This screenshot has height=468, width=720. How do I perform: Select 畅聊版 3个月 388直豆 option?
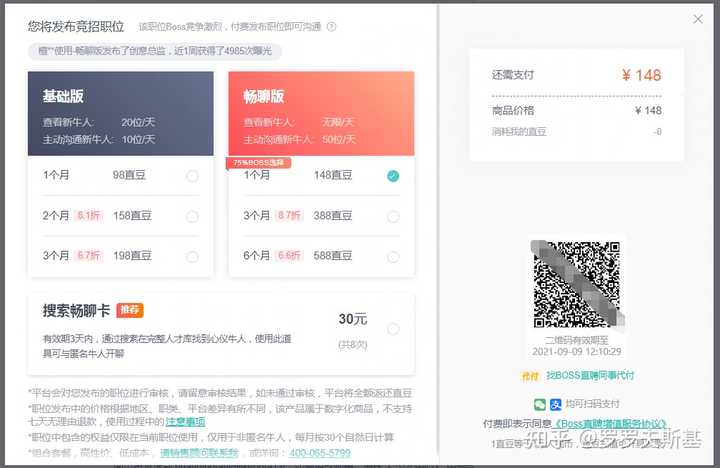coord(393,216)
